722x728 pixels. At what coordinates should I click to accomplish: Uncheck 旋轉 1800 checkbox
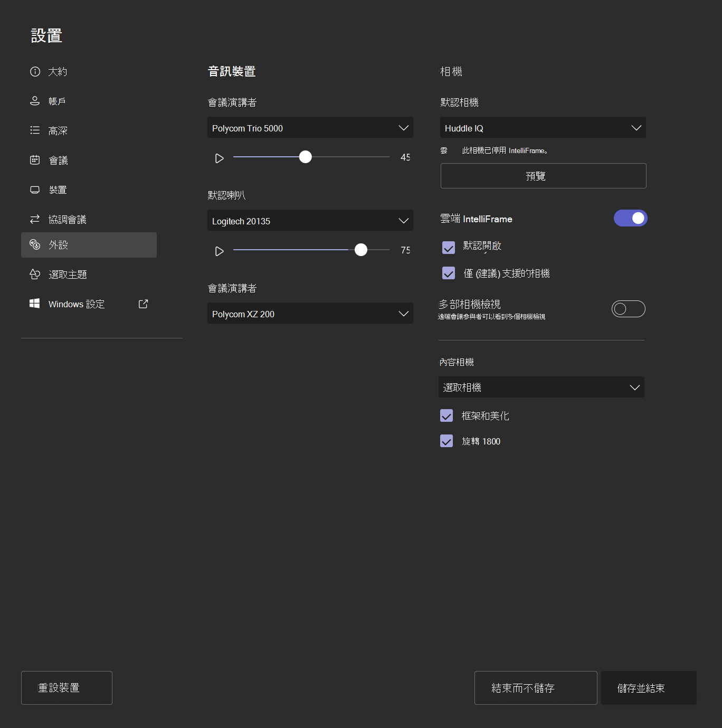point(446,441)
